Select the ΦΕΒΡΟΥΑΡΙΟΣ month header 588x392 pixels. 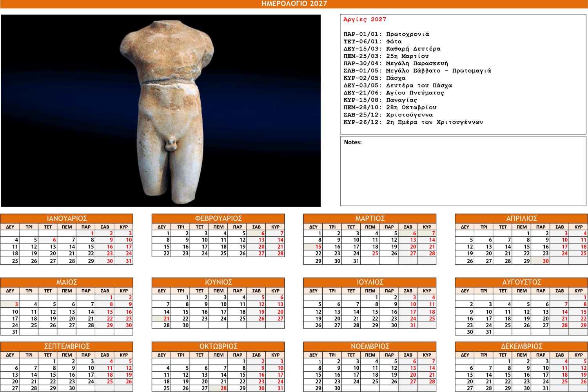[218, 218]
